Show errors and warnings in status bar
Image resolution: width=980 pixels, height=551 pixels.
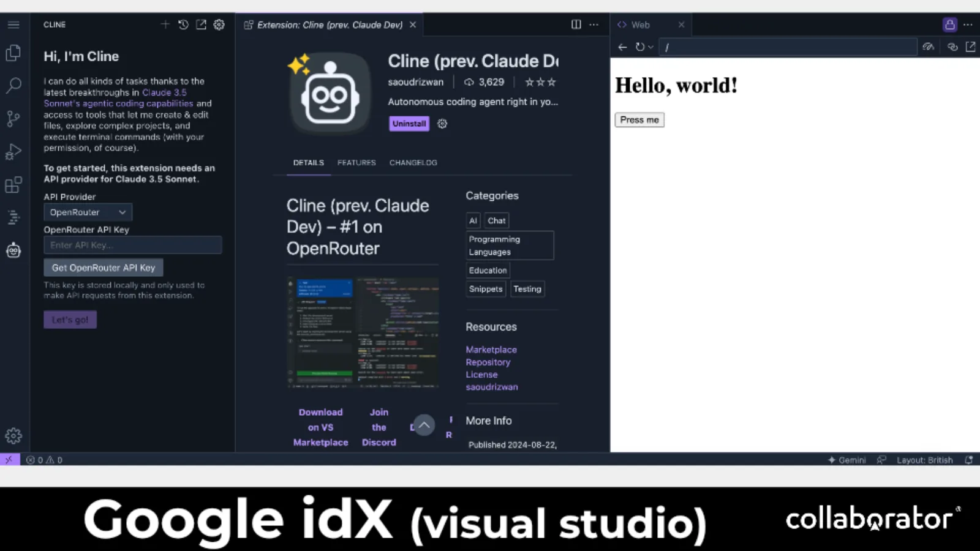point(44,460)
